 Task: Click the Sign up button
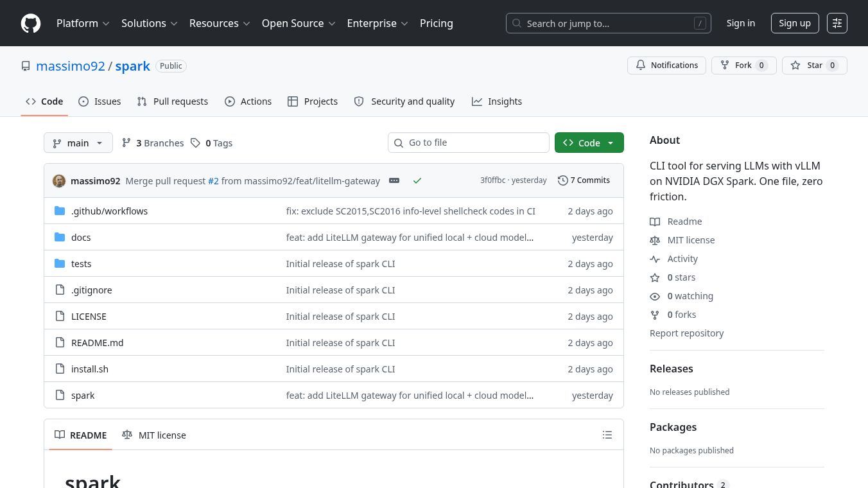[795, 23]
